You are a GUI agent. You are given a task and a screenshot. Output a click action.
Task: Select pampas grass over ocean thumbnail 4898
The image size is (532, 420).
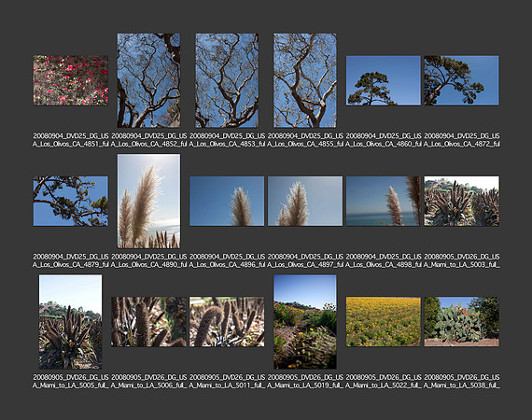pyautogui.click(x=384, y=202)
